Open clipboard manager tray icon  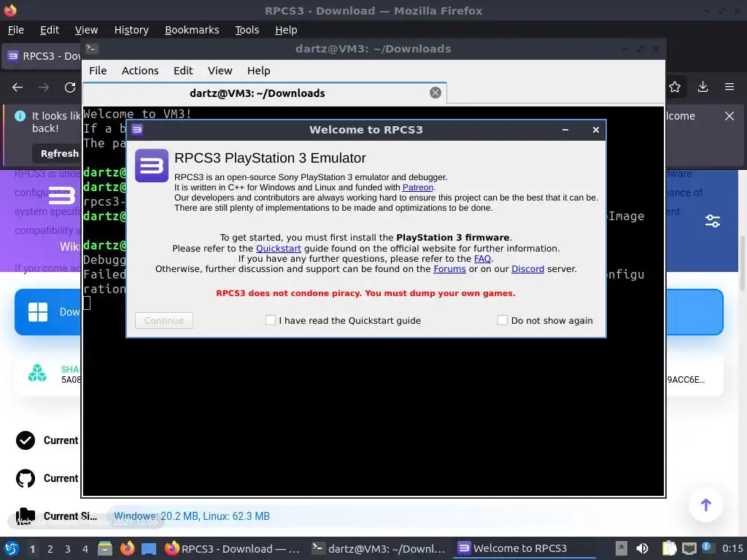670,548
